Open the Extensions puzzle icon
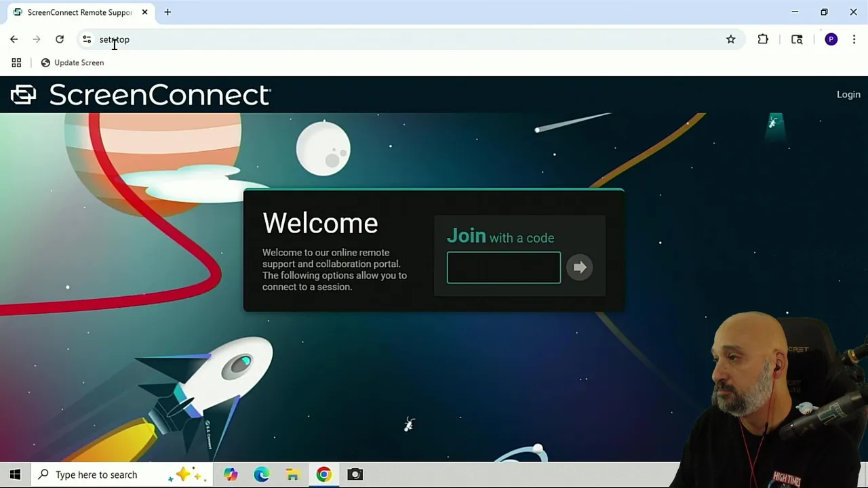 click(x=763, y=39)
